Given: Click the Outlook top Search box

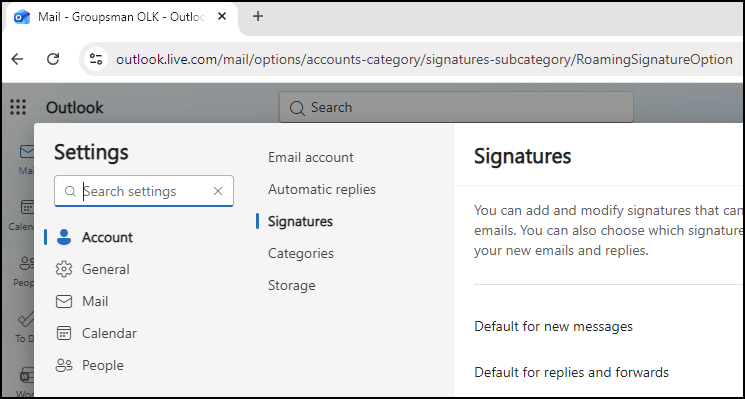Looking at the screenshot, I should pos(456,107).
